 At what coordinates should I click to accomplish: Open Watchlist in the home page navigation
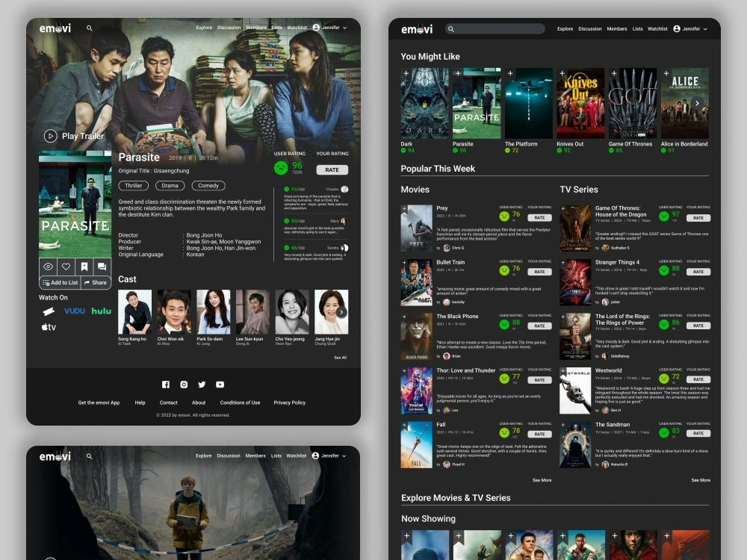[657, 29]
